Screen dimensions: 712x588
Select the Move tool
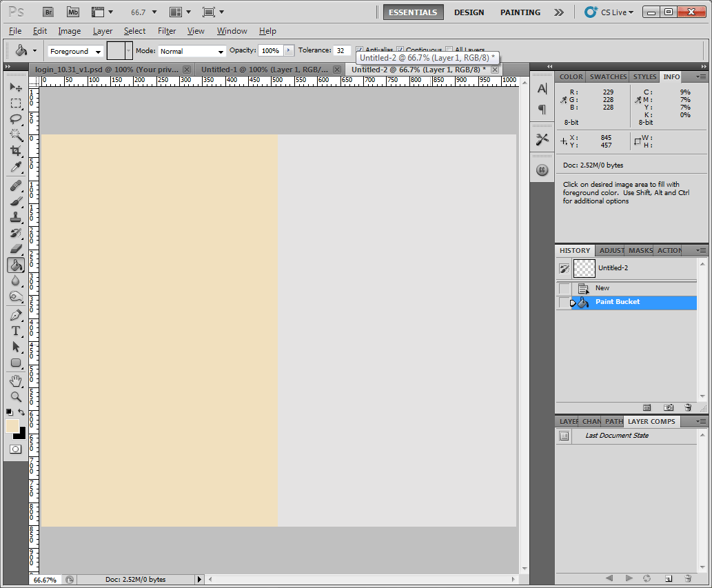16,87
